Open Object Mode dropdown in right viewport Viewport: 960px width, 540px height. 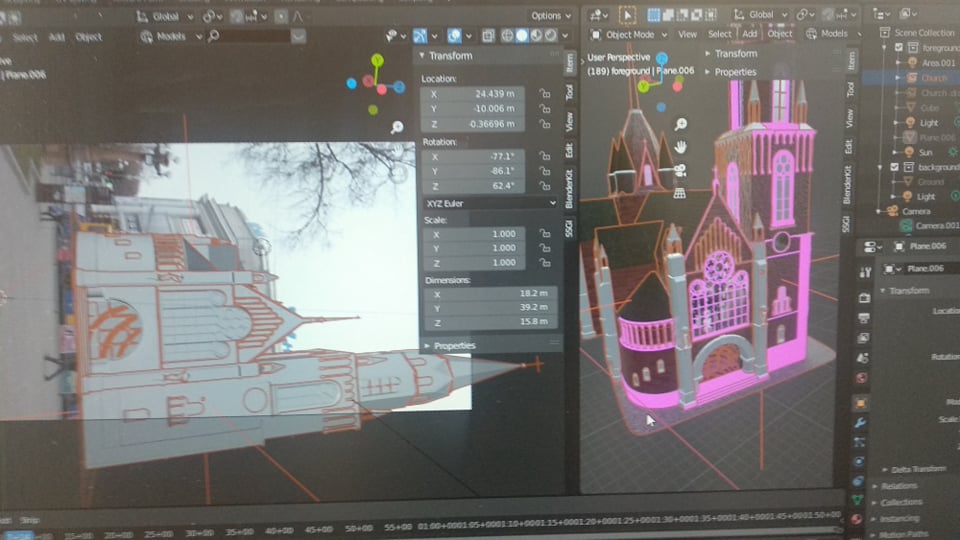[x=629, y=35]
